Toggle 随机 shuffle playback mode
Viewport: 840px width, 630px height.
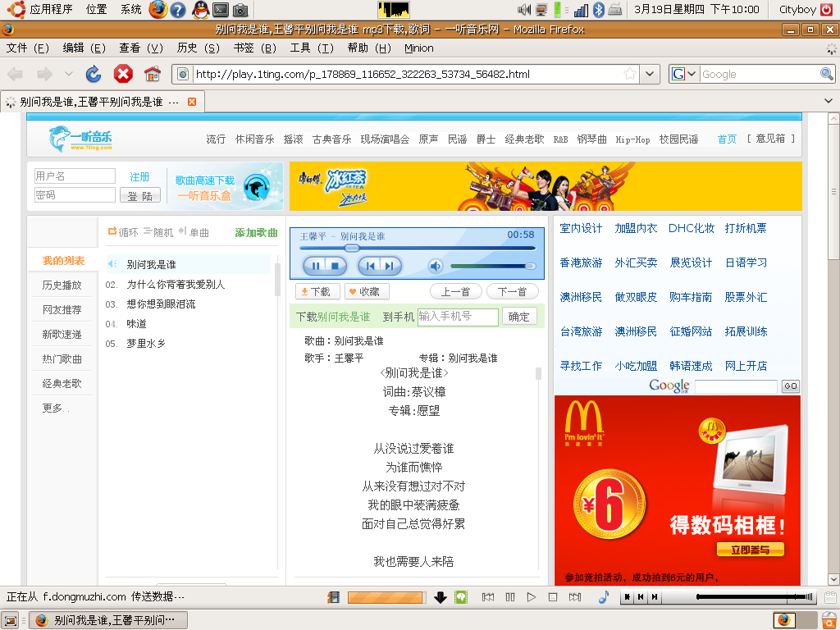click(x=158, y=232)
